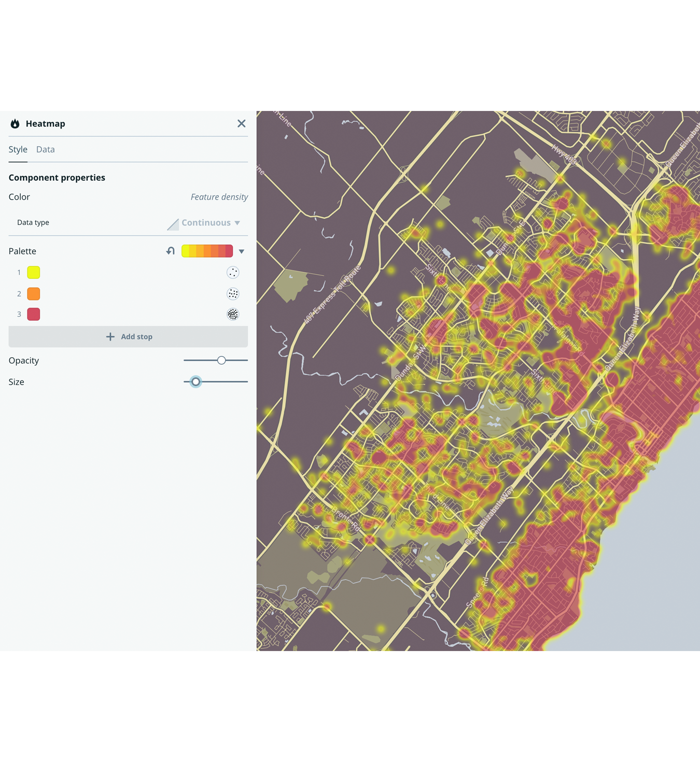Open the palette chooser dropdown arrow
The height and width of the screenshot is (762, 700).
pyautogui.click(x=241, y=251)
